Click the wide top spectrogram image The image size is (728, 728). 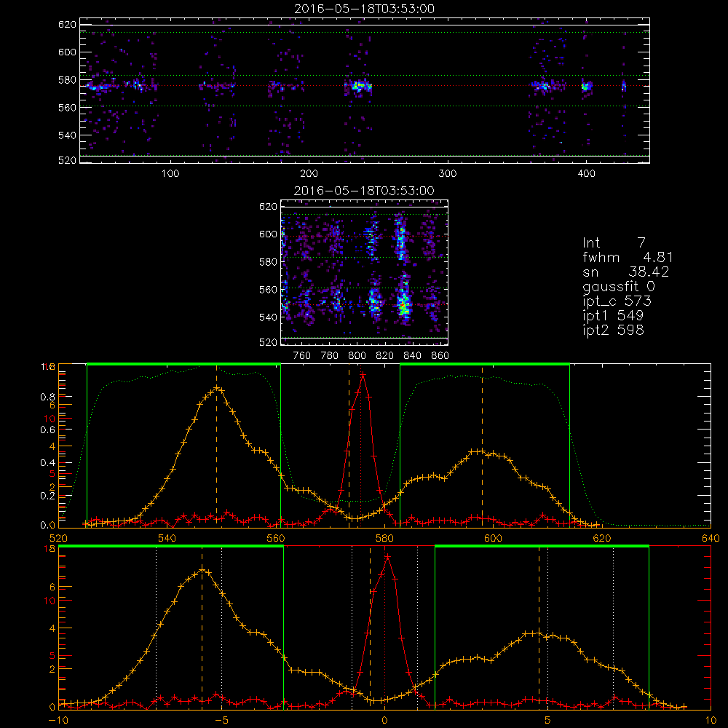(x=365, y=90)
